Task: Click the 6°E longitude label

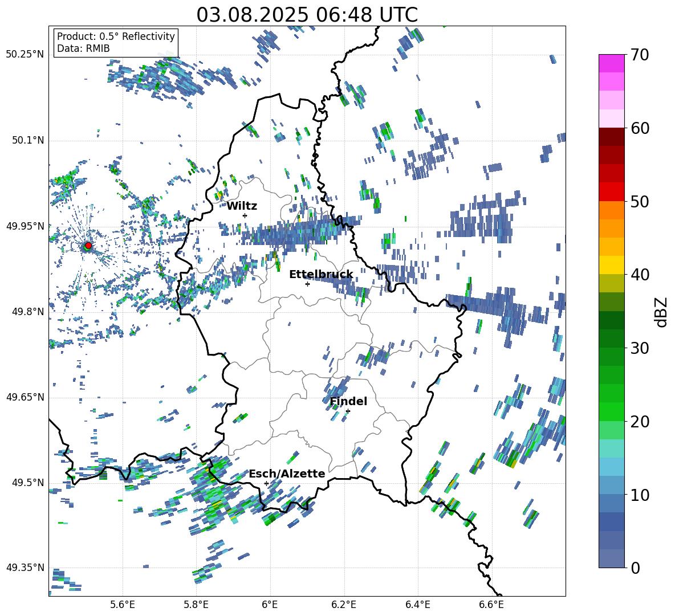Action: coord(270,605)
